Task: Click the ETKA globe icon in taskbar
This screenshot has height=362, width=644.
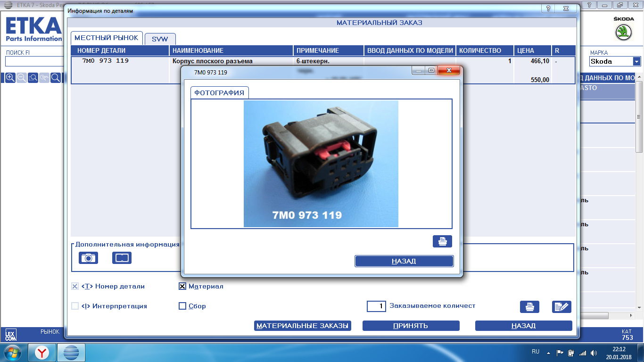Action: click(71, 352)
